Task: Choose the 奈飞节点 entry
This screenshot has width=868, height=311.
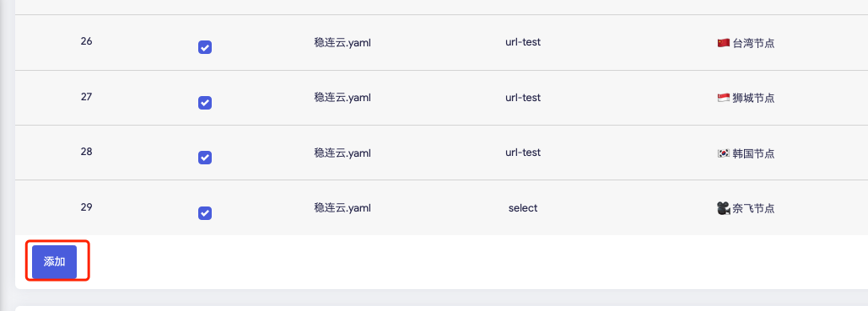Action: point(753,209)
